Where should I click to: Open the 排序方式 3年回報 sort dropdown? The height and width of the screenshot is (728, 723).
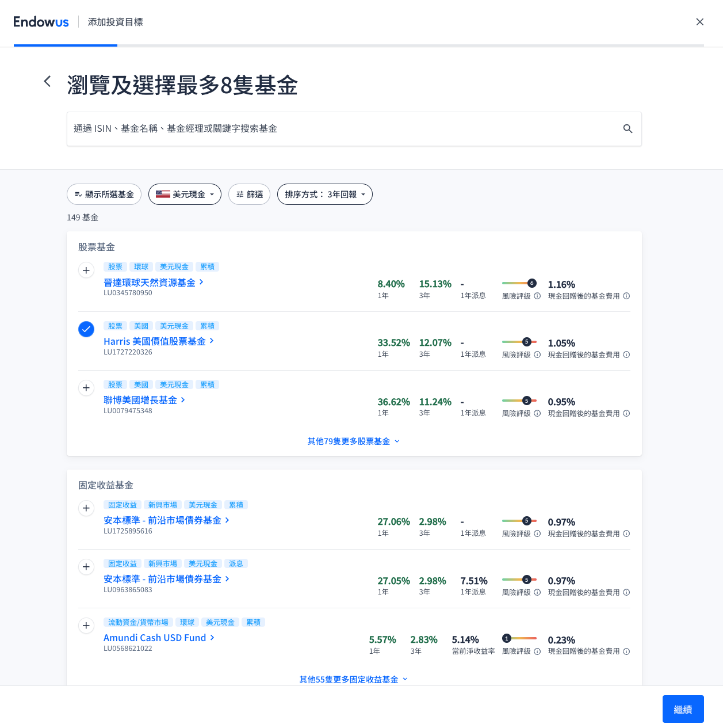(324, 195)
